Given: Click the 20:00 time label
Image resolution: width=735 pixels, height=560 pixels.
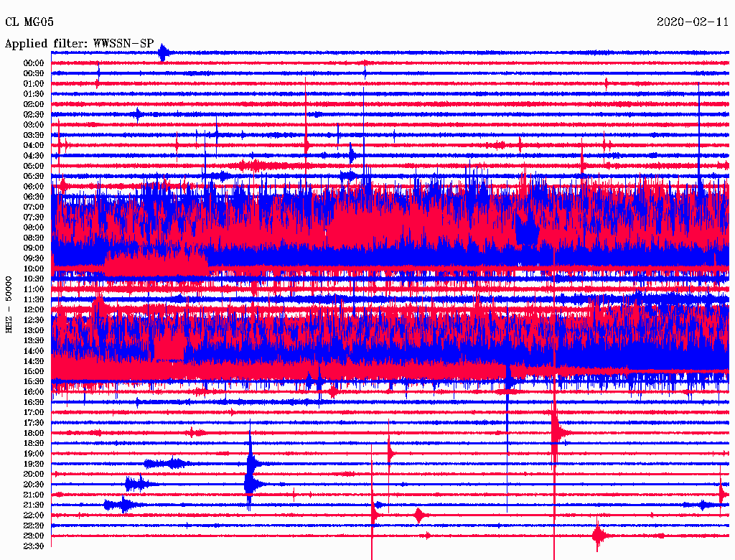Looking at the screenshot, I should click(34, 475).
